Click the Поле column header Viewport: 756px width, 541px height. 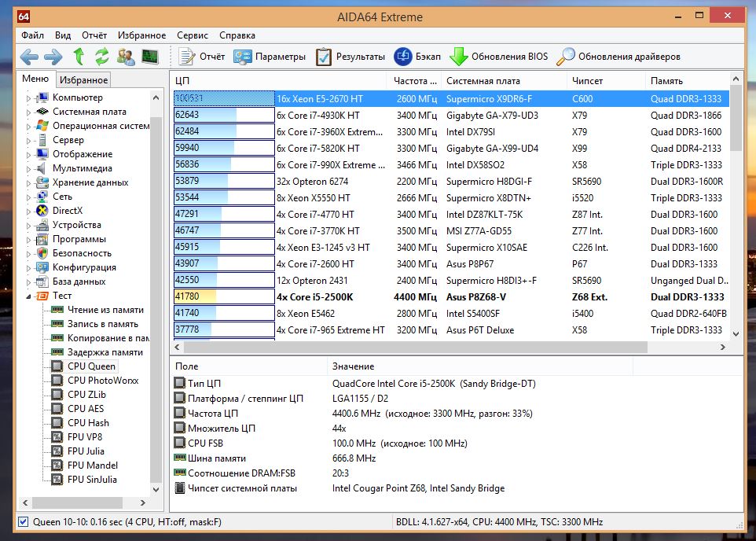click(x=249, y=366)
